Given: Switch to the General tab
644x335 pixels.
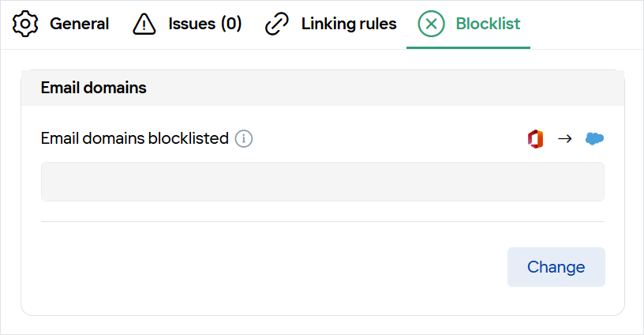Looking at the screenshot, I should point(79,24).
